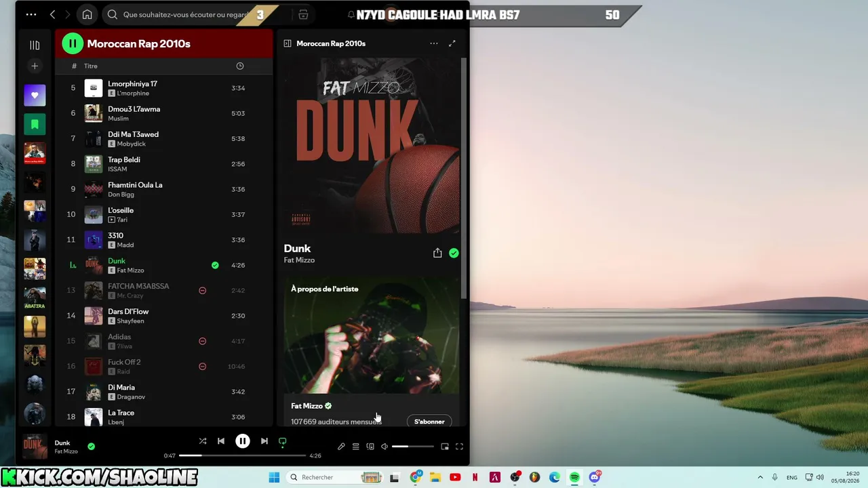Click the now playing bar album thumbnail
Viewport: 868px width, 488px height.
(35, 446)
